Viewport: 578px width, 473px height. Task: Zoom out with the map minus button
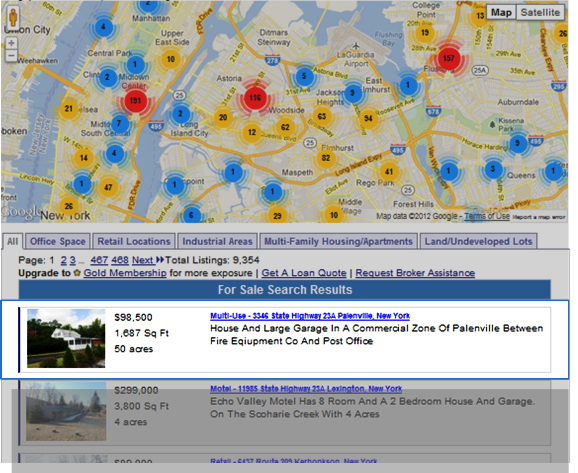pyautogui.click(x=11, y=56)
